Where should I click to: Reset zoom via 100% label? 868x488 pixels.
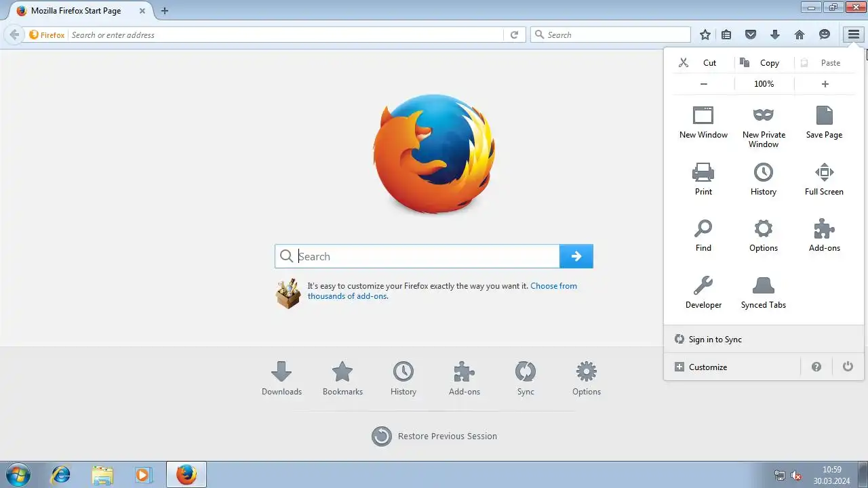[764, 84]
